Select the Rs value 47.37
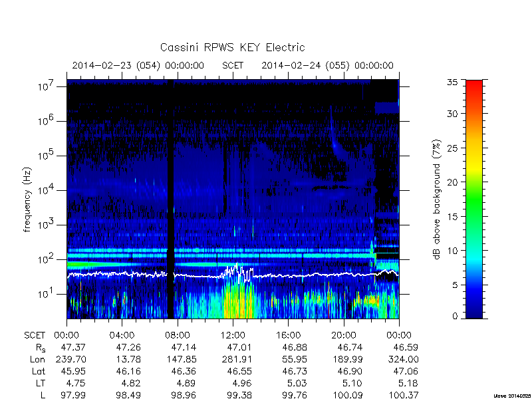 point(73,347)
